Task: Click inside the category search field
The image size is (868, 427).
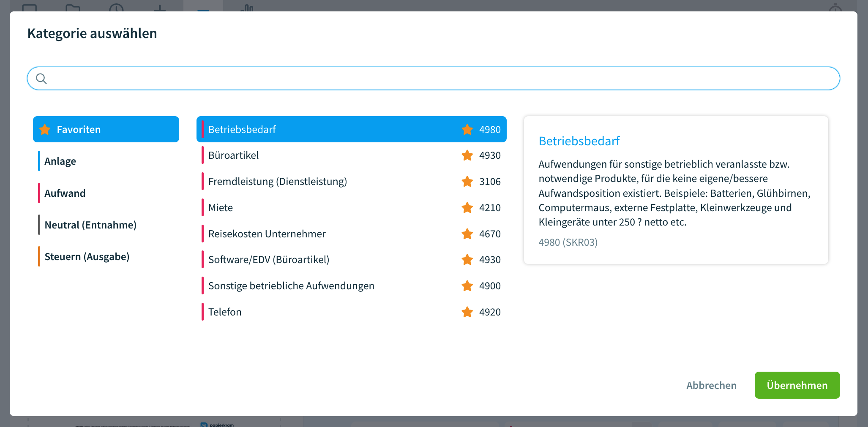Action: [254, 78]
